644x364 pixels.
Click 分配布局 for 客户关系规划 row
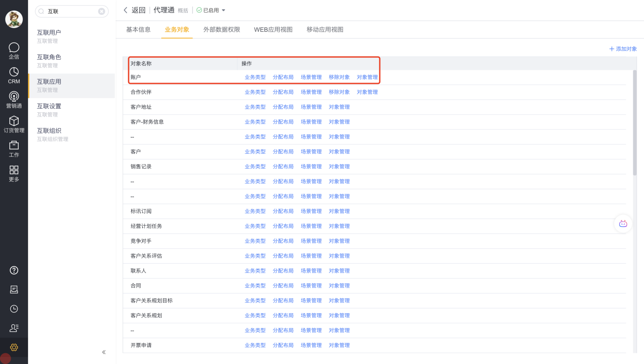pos(283,316)
